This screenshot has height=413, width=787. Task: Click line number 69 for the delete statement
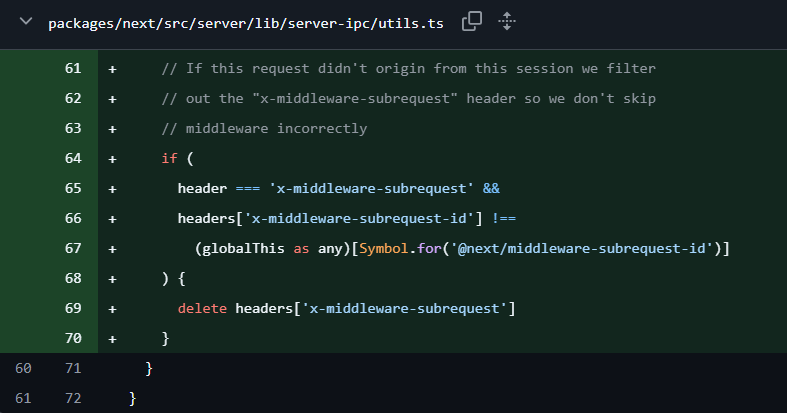click(72, 308)
